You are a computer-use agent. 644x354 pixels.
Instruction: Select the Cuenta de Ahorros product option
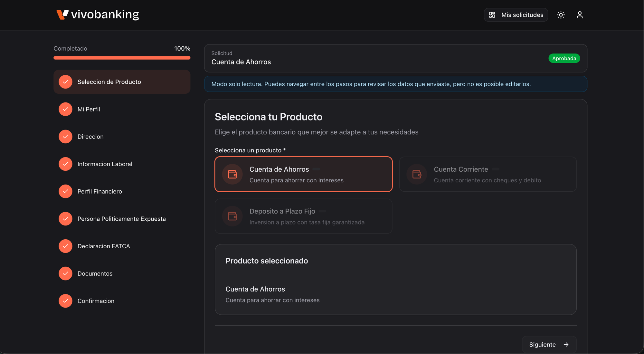(304, 174)
